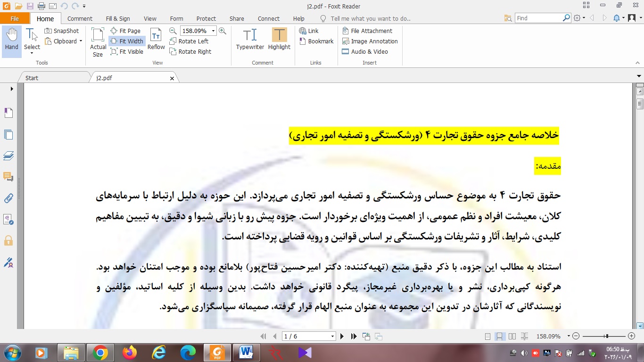Open the File menu
Image resolution: width=644 pixels, height=362 pixels.
click(x=15, y=18)
